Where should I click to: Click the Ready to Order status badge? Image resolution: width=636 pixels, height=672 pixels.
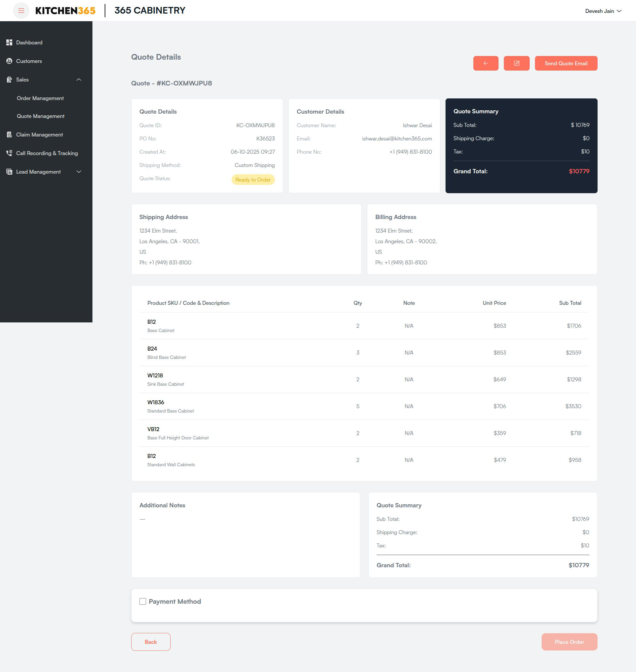(x=253, y=180)
